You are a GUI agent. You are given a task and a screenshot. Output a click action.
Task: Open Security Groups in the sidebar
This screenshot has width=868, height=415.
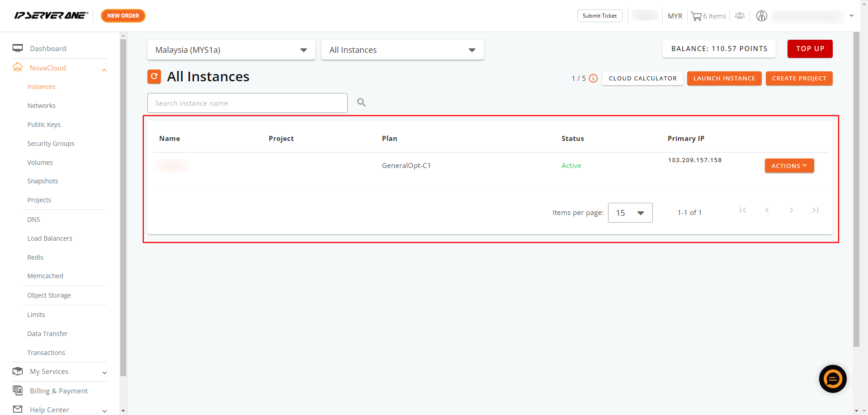pyautogui.click(x=51, y=144)
